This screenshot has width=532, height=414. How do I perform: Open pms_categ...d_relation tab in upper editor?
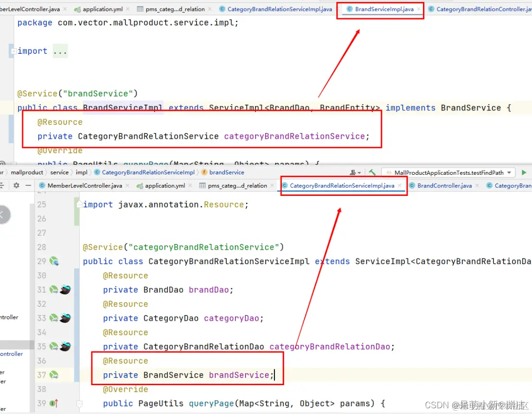click(x=175, y=9)
